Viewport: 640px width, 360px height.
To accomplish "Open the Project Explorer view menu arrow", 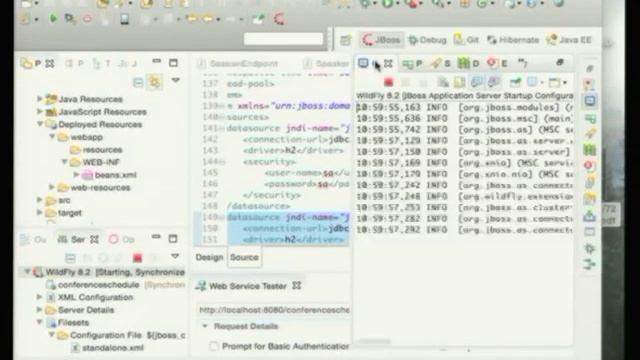I will coord(176,80).
